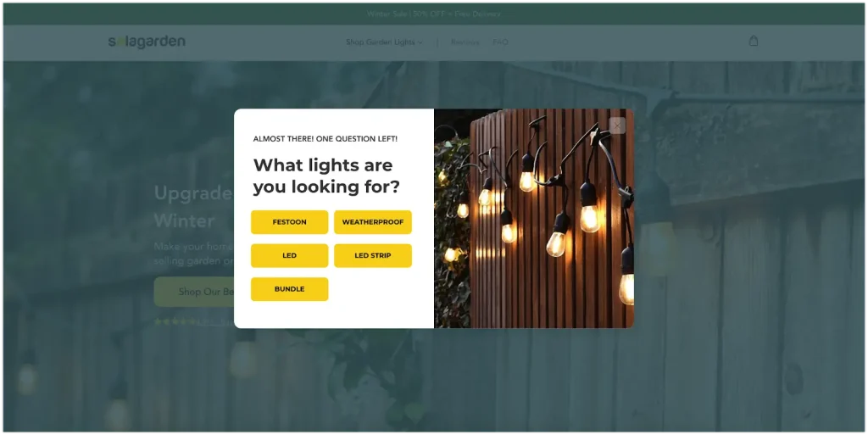Choose LED STRIP in the popup

pyautogui.click(x=373, y=255)
